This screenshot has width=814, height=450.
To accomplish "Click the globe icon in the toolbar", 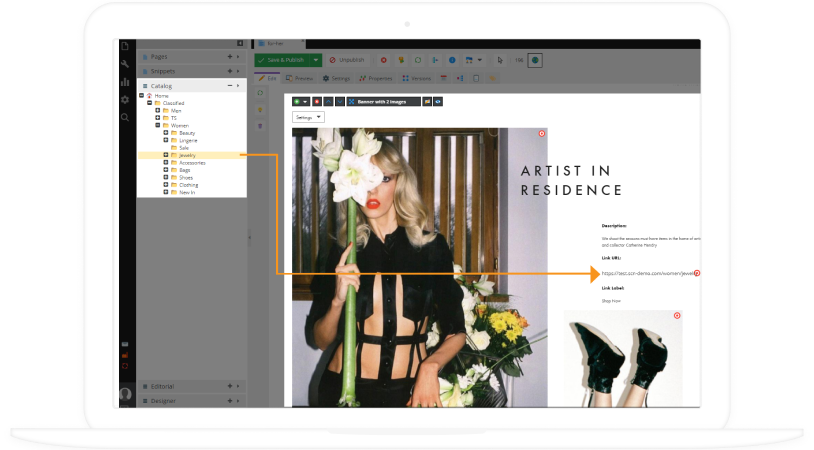I will tap(535, 60).
